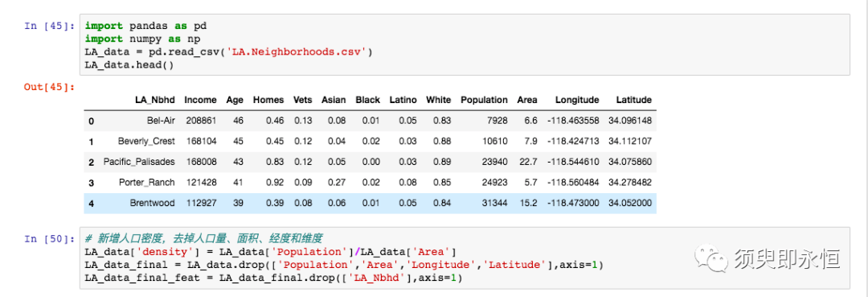Select the Homes column header

point(268,101)
